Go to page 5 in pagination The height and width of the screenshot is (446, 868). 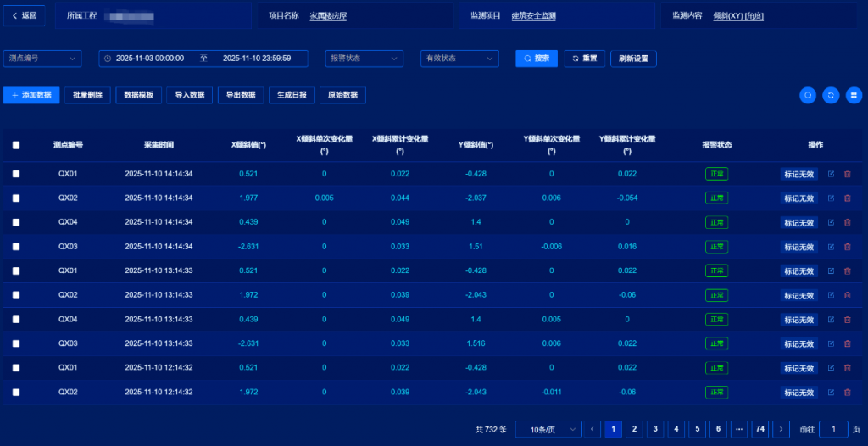(697, 429)
